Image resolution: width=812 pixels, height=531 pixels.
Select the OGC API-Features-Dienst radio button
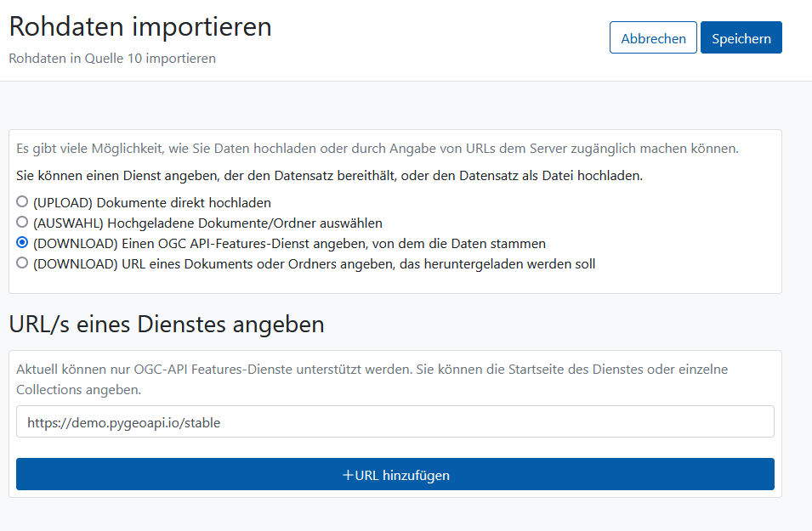point(22,242)
